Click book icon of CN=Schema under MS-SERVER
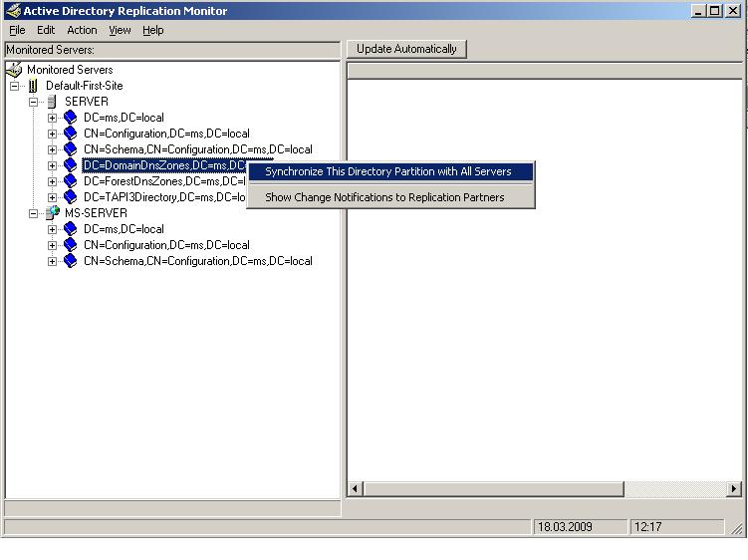Screen dimensions: 748x560 click(70, 261)
